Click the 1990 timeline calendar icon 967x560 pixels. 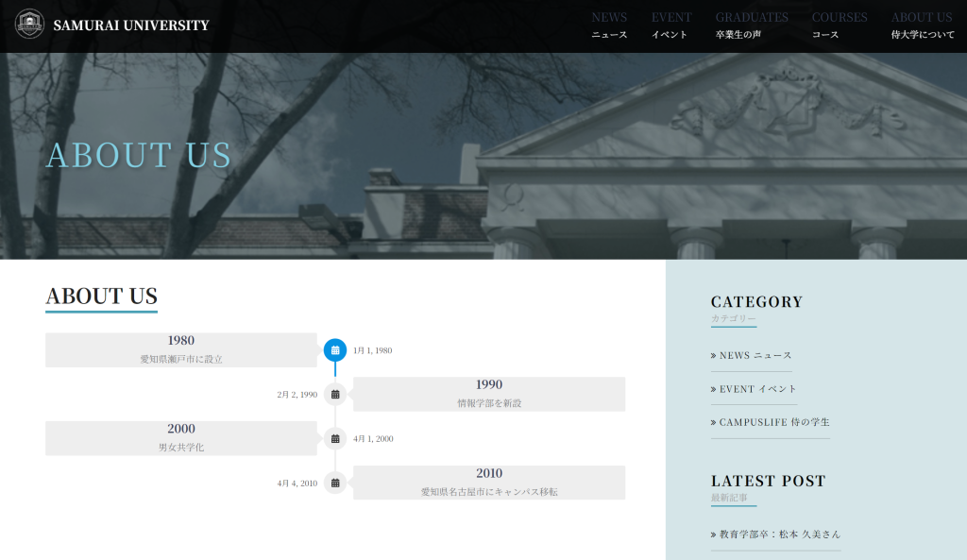click(x=335, y=395)
